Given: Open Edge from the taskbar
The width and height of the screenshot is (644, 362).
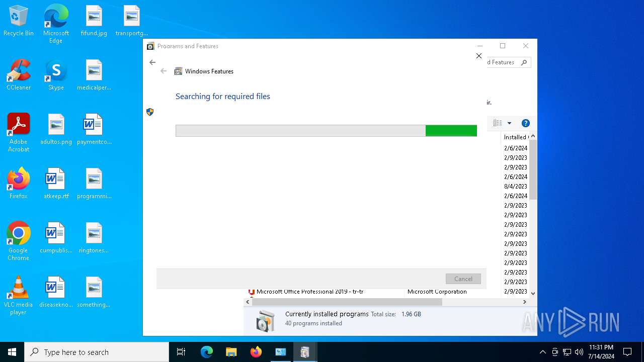Looking at the screenshot, I should click(x=207, y=352).
